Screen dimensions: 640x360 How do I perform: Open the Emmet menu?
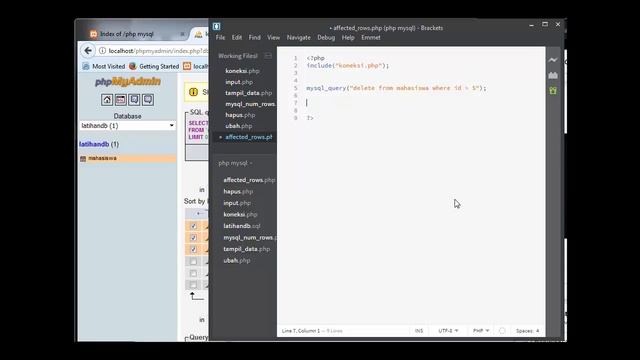point(371,38)
